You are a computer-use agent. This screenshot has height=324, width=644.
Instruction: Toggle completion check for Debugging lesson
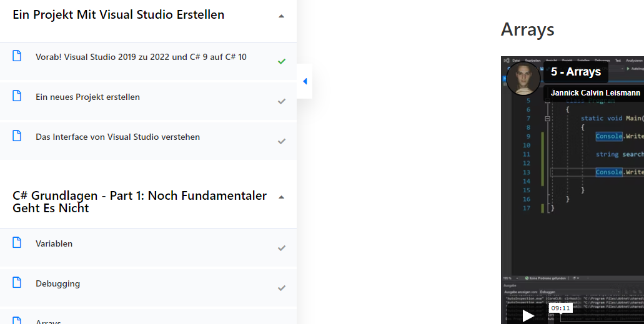(x=281, y=288)
